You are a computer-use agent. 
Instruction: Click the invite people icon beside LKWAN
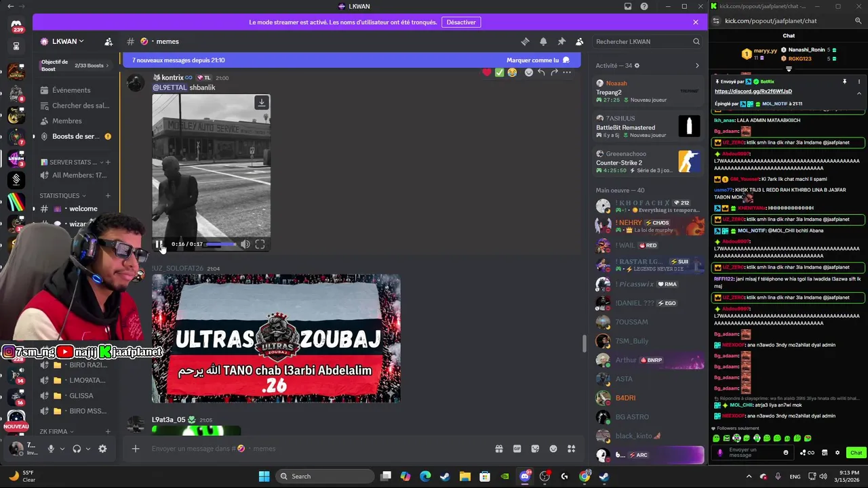point(108,41)
